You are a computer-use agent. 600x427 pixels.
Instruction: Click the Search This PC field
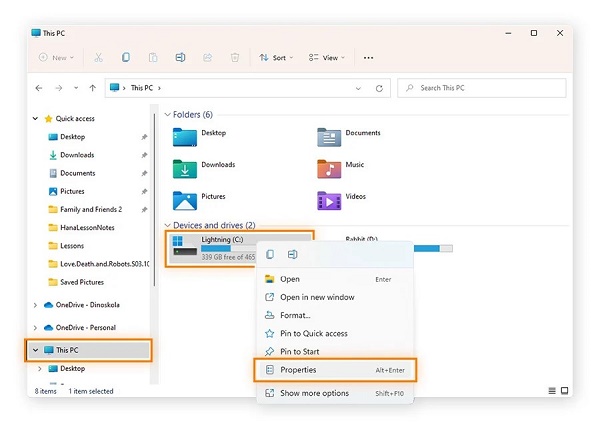point(484,89)
